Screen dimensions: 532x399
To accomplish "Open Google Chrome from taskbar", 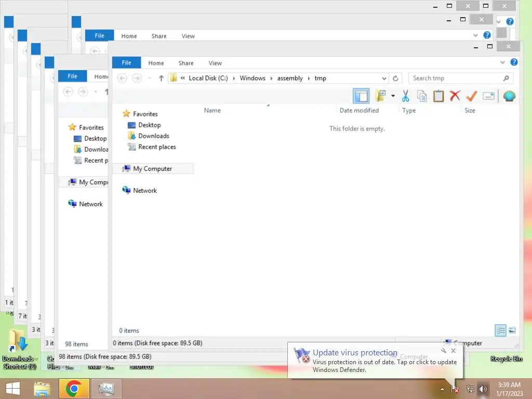I will [x=74, y=389].
